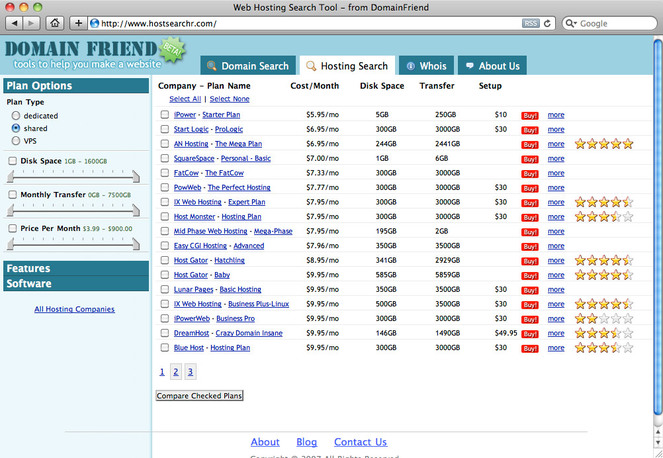The height and width of the screenshot is (458, 663).
Task: Open the Hosting Search tab
Action: coord(347,66)
